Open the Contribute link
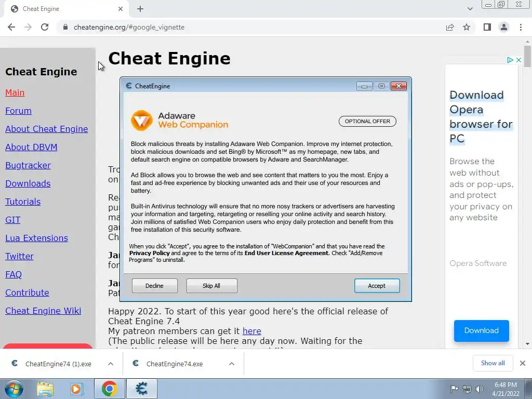This screenshot has width=532, height=399. point(27,292)
